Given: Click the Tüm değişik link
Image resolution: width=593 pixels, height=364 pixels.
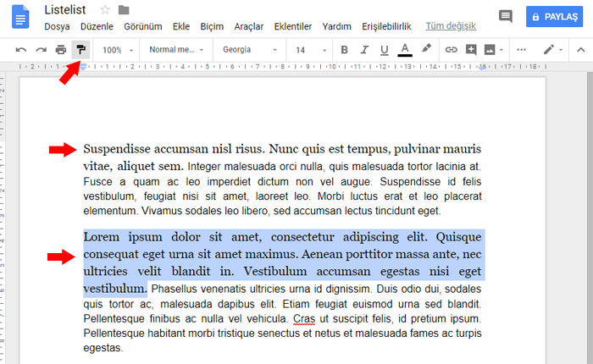Looking at the screenshot, I should (451, 26).
